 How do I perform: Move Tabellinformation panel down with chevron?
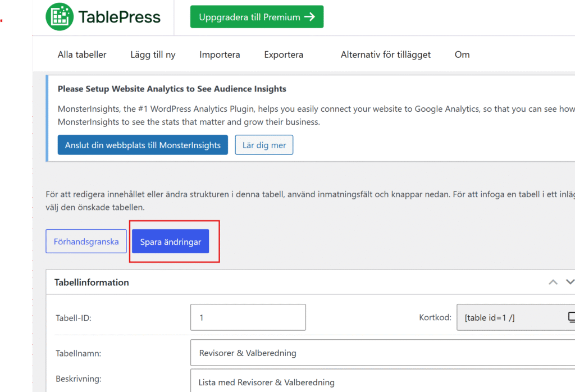(571, 282)
